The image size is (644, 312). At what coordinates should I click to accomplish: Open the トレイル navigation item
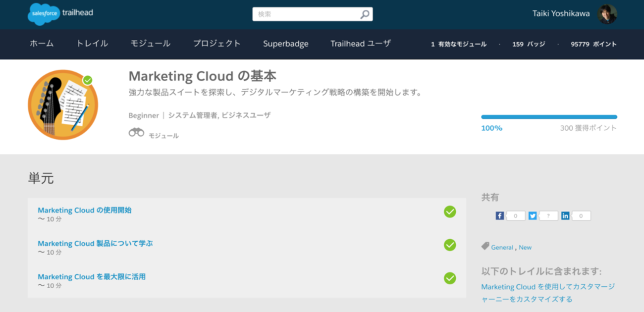pos(92,44)
